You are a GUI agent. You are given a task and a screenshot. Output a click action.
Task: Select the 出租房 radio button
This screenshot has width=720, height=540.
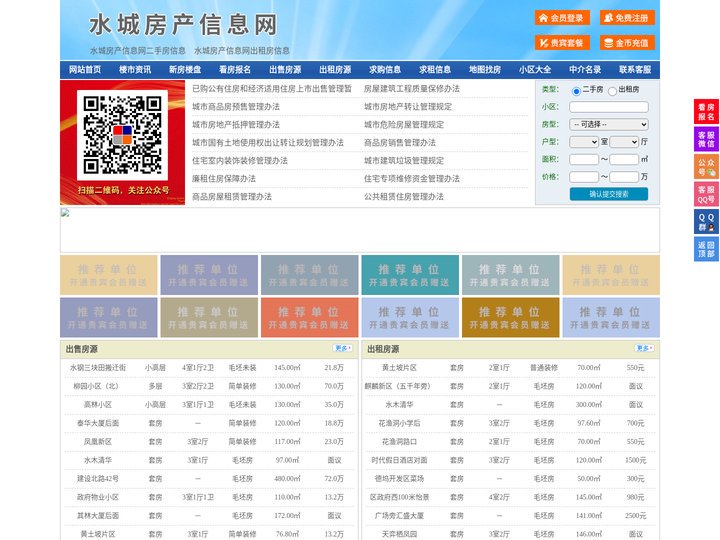tap(612, 91)
